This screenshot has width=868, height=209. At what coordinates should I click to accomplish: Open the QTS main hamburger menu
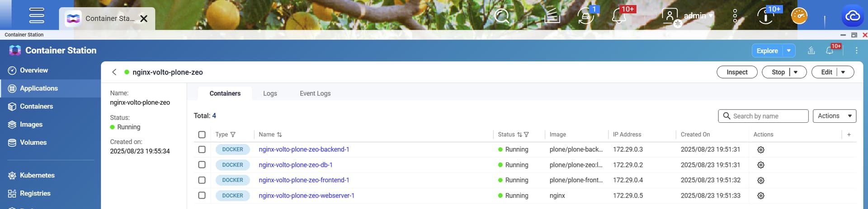pos(37,16)
